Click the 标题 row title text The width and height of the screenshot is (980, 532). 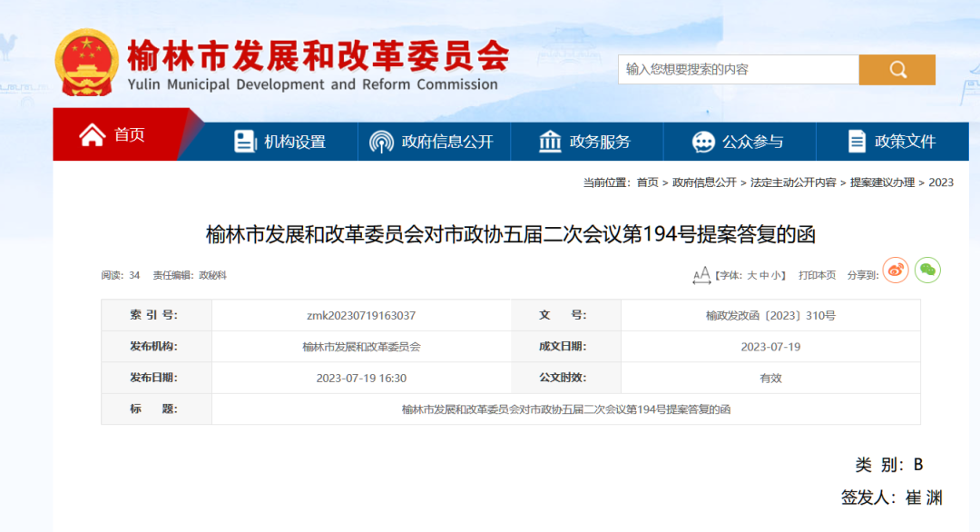click(x=566, y=409)
